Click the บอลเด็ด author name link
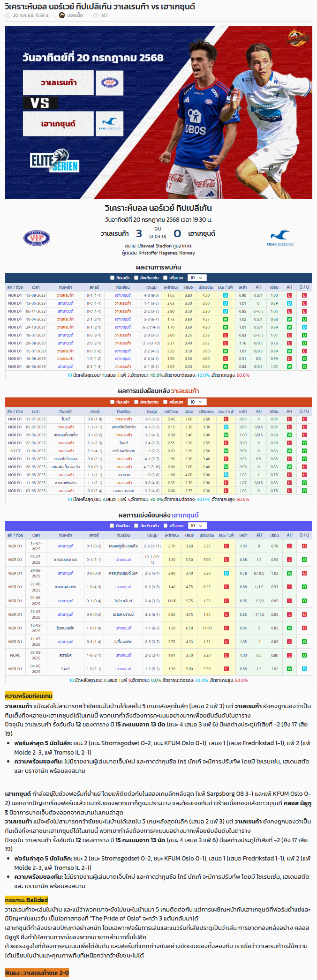The width and height of the screenshot is (317, 980). (x=75, y=15)
